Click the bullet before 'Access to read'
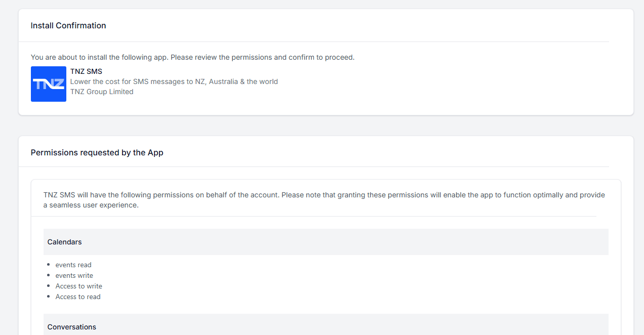 (49, 297)
